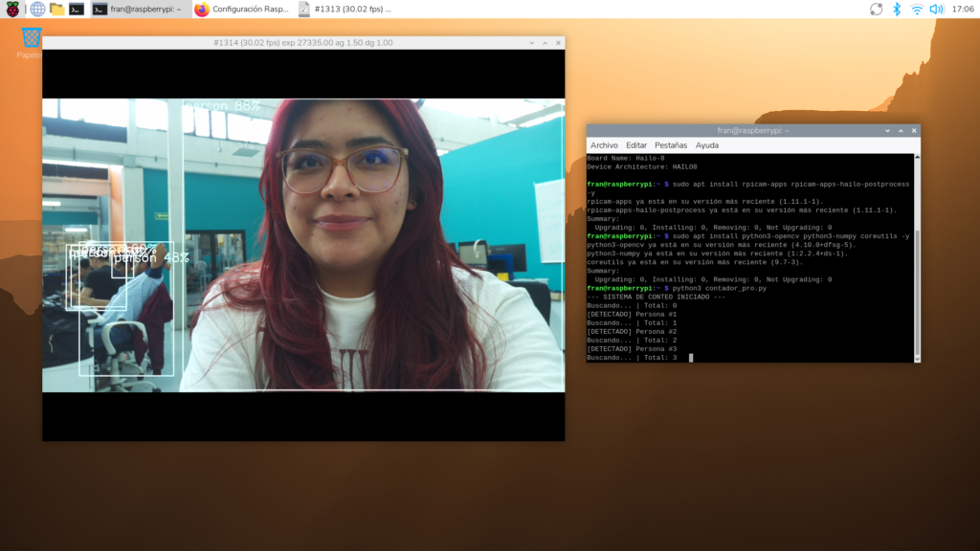Click the 'person 48%' detection label
The width and height of the screenshot is (980, 551).
pos(152,258)
